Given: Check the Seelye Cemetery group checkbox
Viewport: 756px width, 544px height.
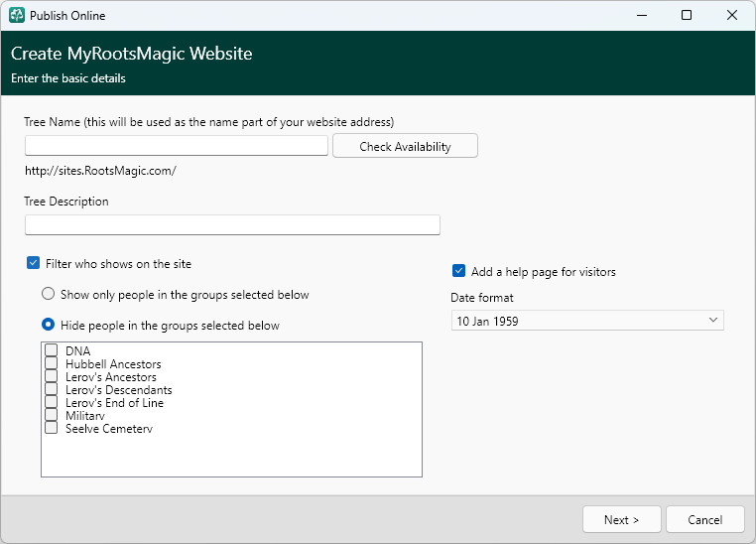Looking at the screenshot, I should (52, 428).
